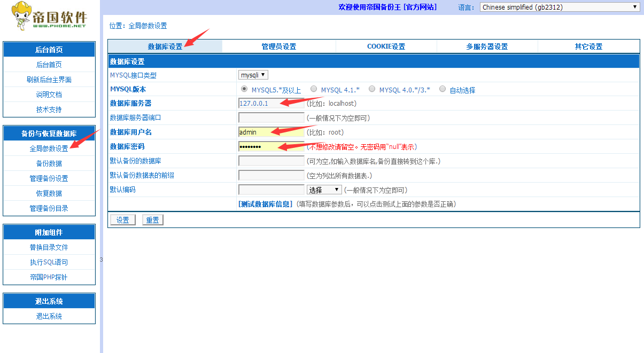Select the MYSQL5.*及以上 radio button
Viewport: 644px width, 353px height.
[244, 89]
